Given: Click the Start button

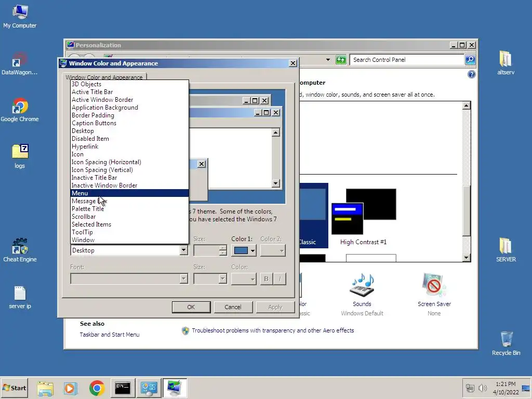Looking at the screenshot, I should [14, 388].
